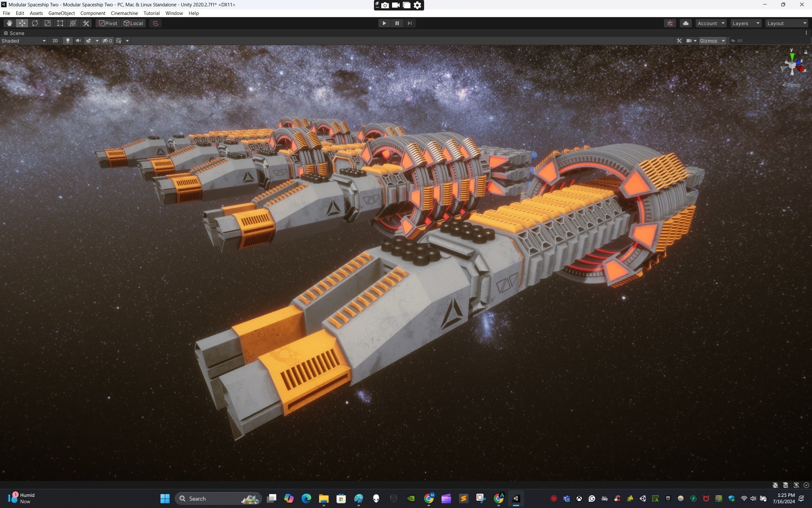
Task: Open weather widget showing Humid
Action: click(x=21, y=498)
